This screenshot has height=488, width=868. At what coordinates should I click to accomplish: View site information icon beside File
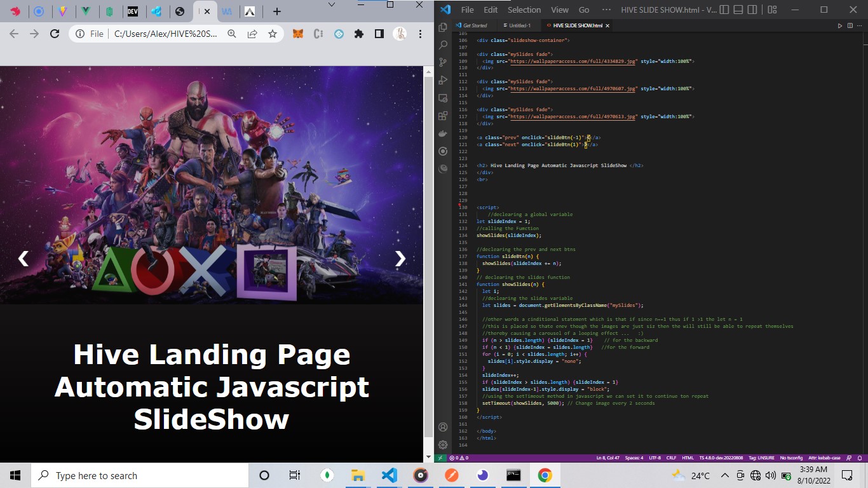pyautogui.click(x=80, y=34)
